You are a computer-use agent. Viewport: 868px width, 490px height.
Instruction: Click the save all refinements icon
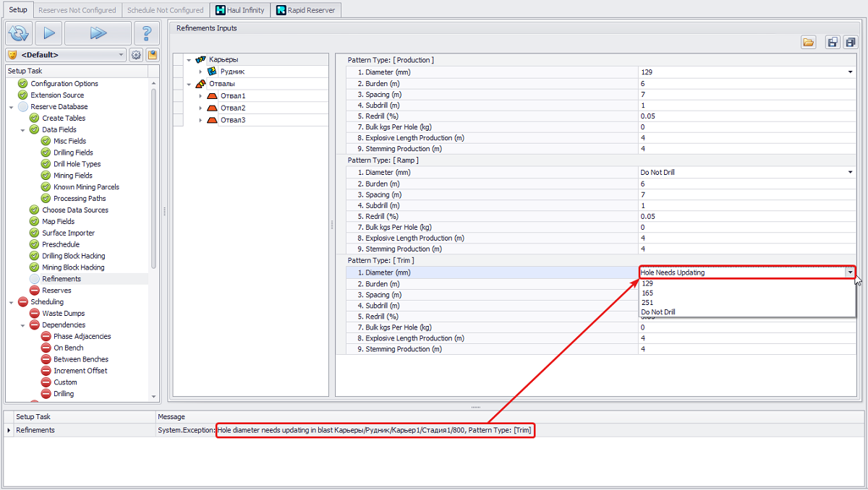click(850, 43)
